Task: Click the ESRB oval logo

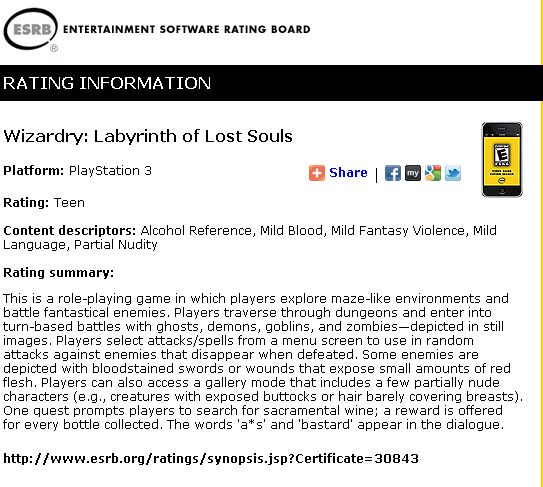Action: (31, 30)
